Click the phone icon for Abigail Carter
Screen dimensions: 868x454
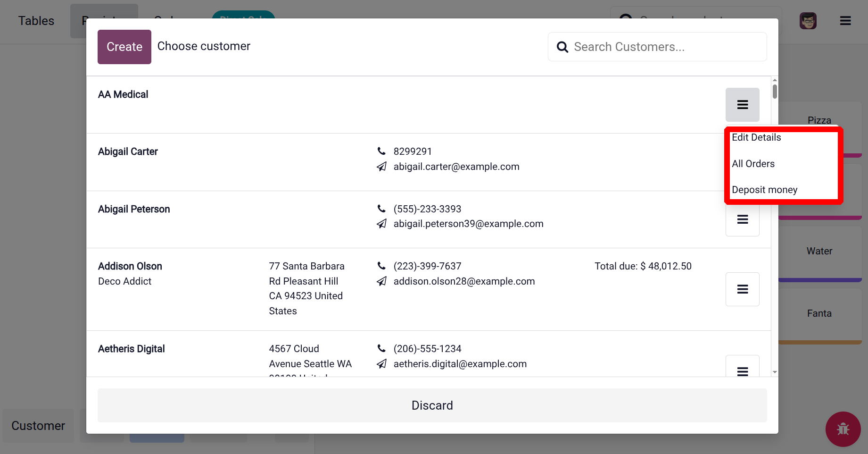click(x=381, y=151)
